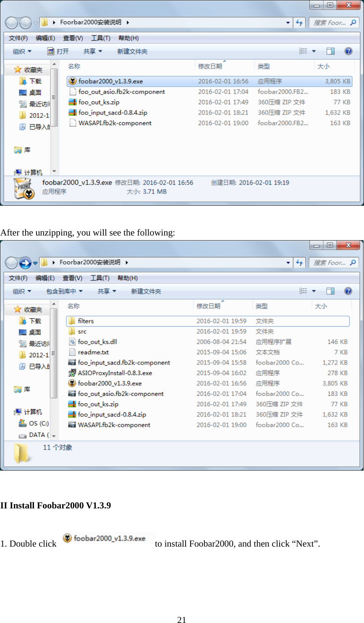Refresh icon beside bottom window address bar

tap(299, 263)
